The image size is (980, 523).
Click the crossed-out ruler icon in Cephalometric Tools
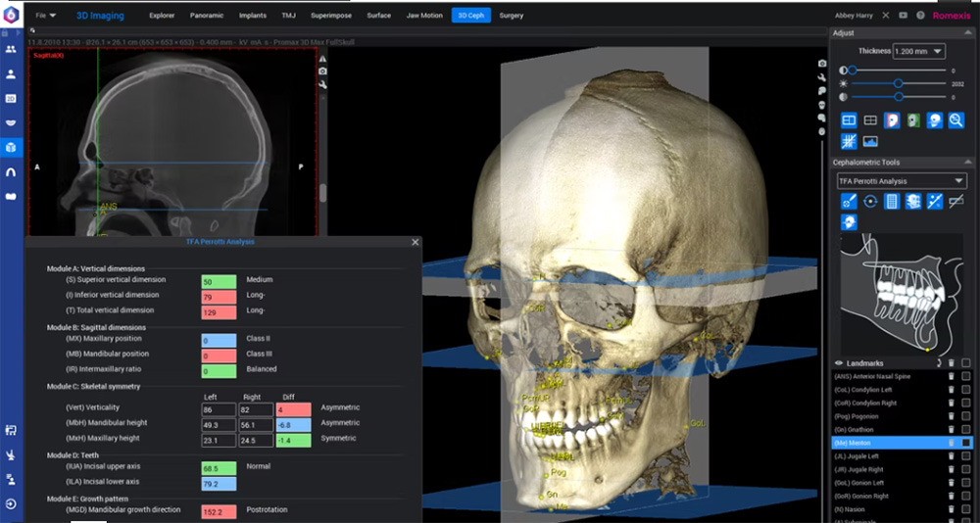tap(955, 201)
